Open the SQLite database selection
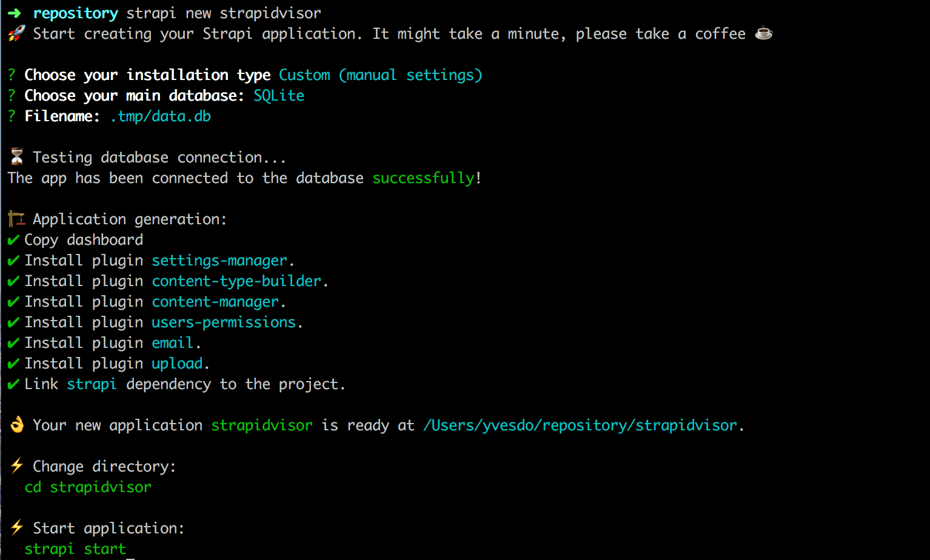Image resolution: width=930 pixels, height=560 pixels. (279, 95)
